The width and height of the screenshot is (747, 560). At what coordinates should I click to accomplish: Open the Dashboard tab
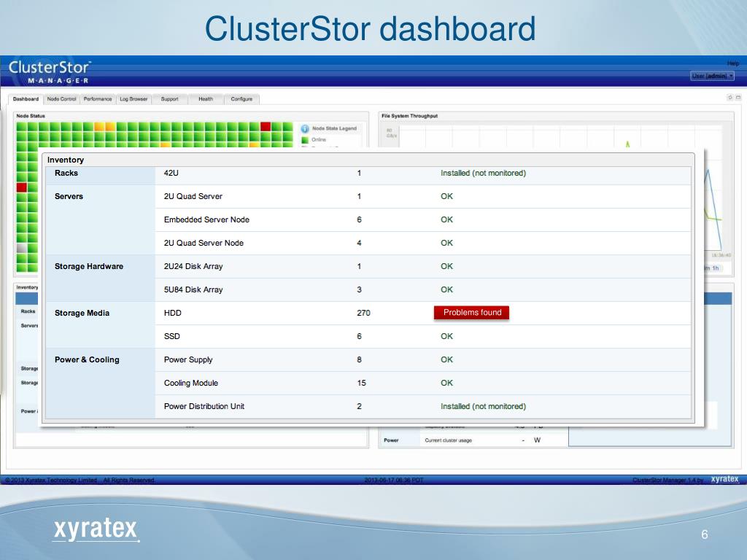26,99
